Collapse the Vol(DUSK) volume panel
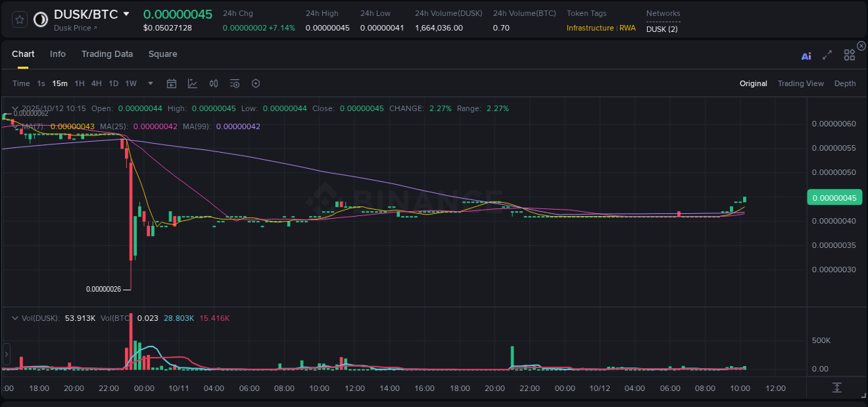The image size is (868, 407). tap(14, 317)
